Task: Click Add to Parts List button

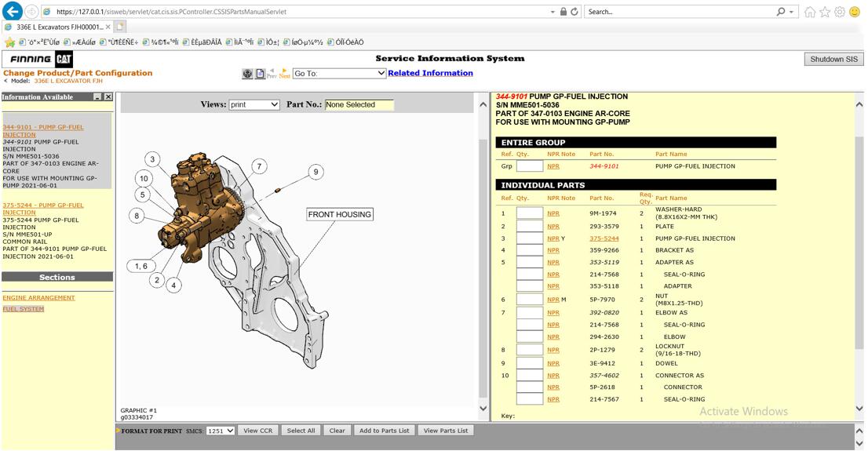Action: tap(385, 431)
